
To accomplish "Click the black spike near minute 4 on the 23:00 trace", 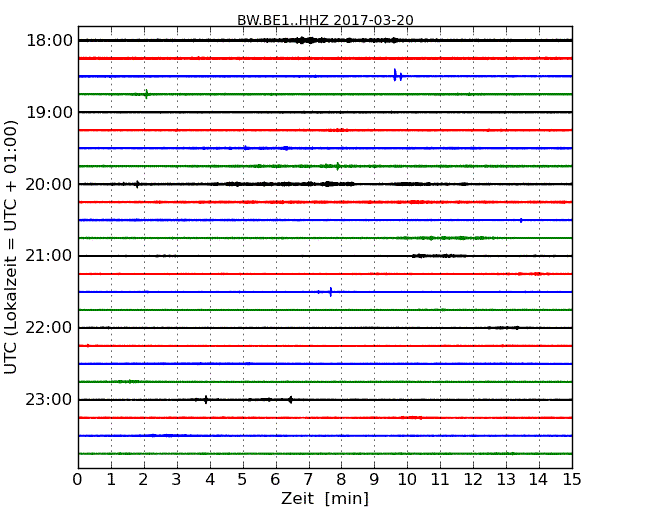I will 206,400.
